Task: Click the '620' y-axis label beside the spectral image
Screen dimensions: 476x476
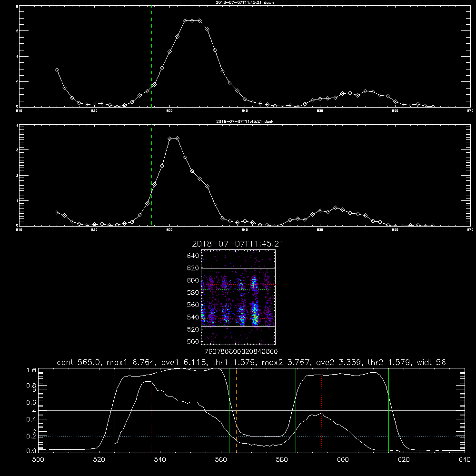Action: (193, 268)
